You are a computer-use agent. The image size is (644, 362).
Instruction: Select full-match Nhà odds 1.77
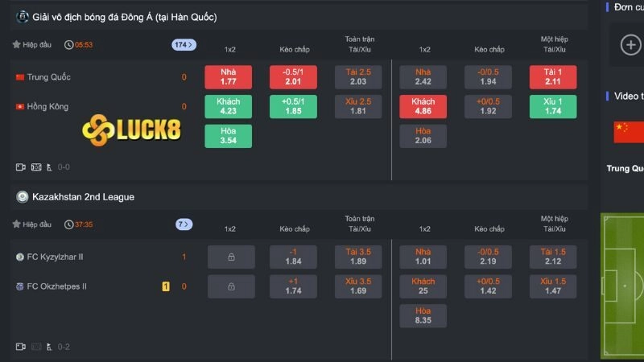tap(228, 77)
